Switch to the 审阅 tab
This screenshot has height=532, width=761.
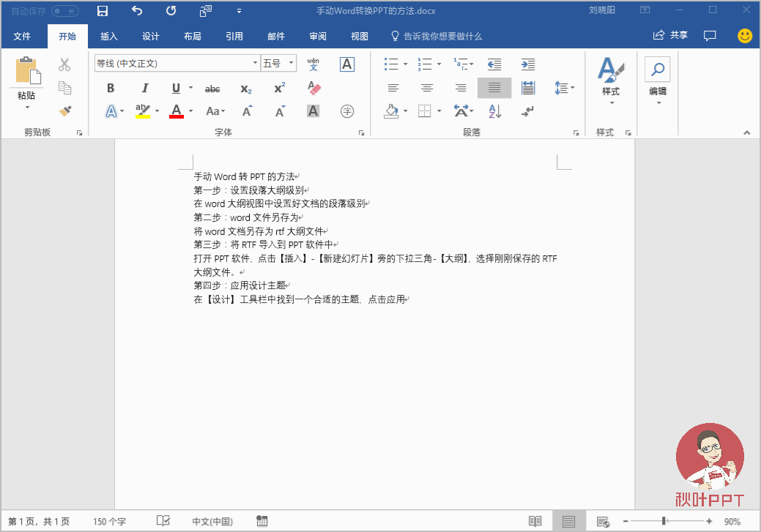(x=317, y=37)
